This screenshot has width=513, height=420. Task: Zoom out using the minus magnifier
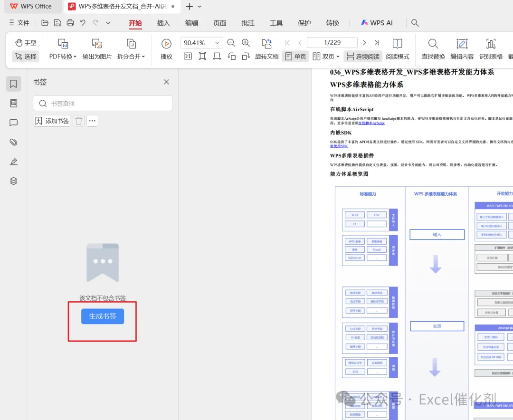coord(231,43)
